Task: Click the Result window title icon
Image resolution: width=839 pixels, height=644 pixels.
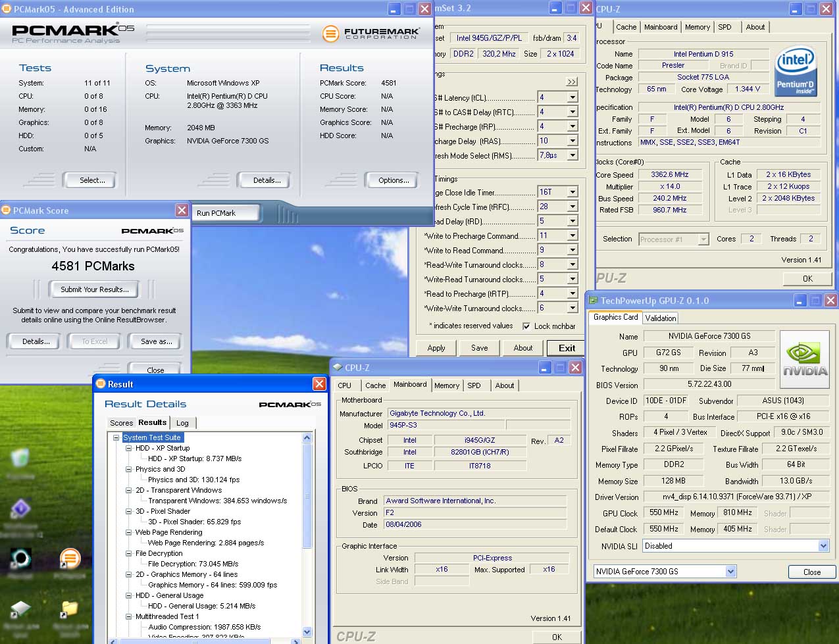Action: coord(100,384)
